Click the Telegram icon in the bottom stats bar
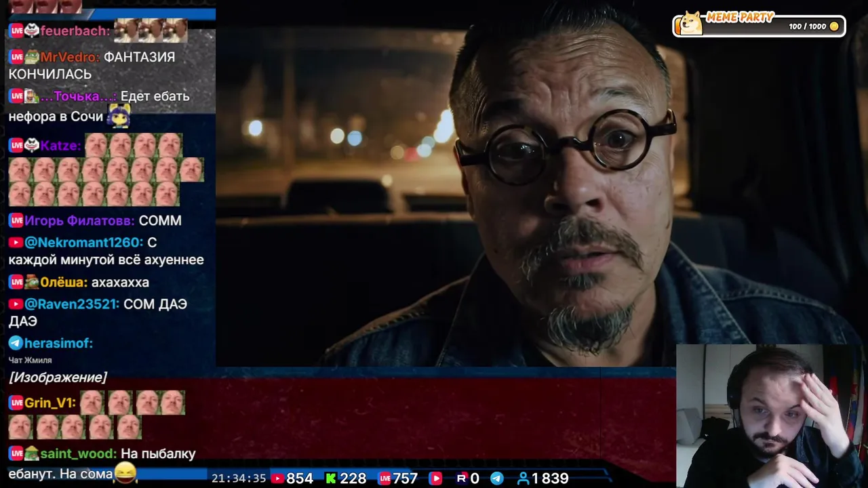Image resolution: width=868 pixels, height=488 pixels. [x=497, y=479]
